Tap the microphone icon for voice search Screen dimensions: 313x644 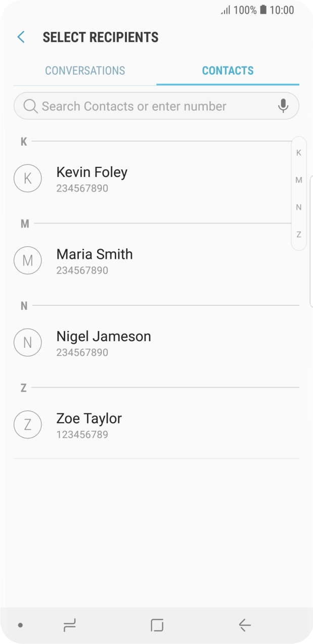click(x=283, y=106)
